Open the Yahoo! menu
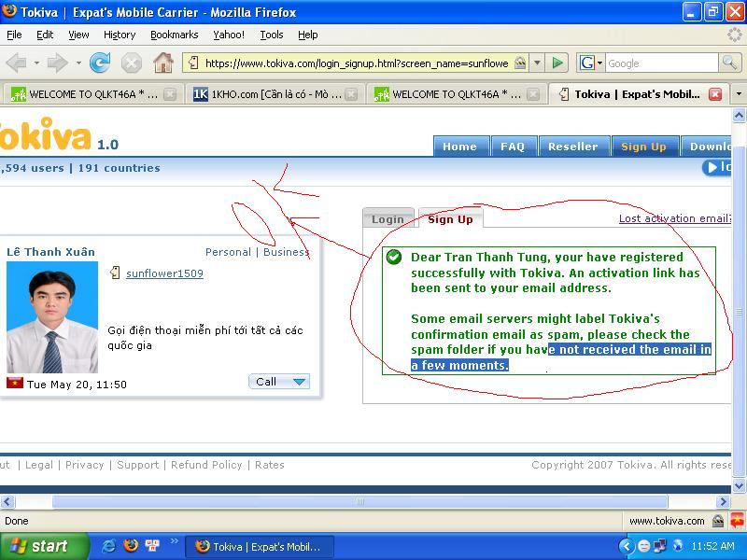This screenshot has height=560, width=747. coord(229,35)
